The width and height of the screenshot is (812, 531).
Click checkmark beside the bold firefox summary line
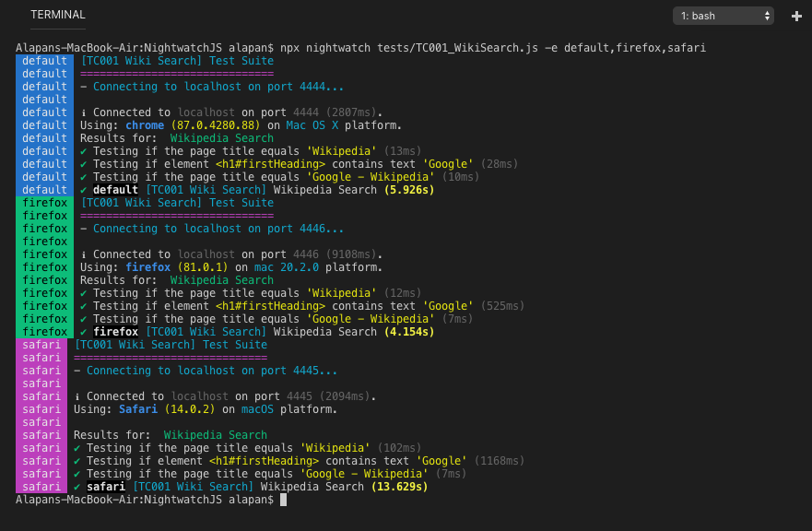(84, 332)
